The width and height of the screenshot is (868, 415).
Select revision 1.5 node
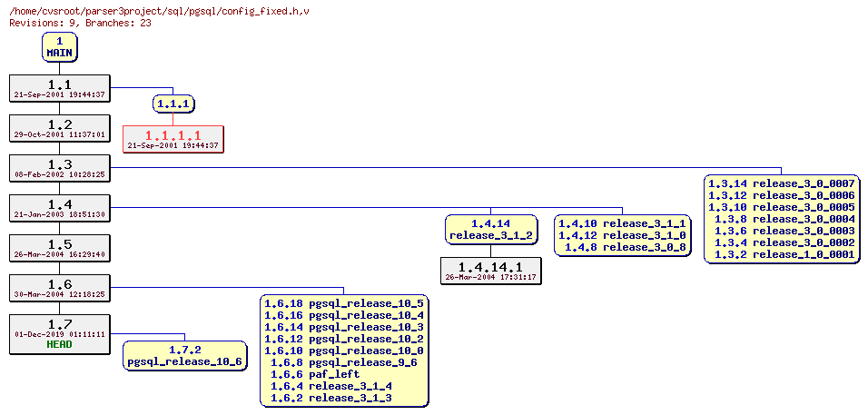click(x=60, y=248)
